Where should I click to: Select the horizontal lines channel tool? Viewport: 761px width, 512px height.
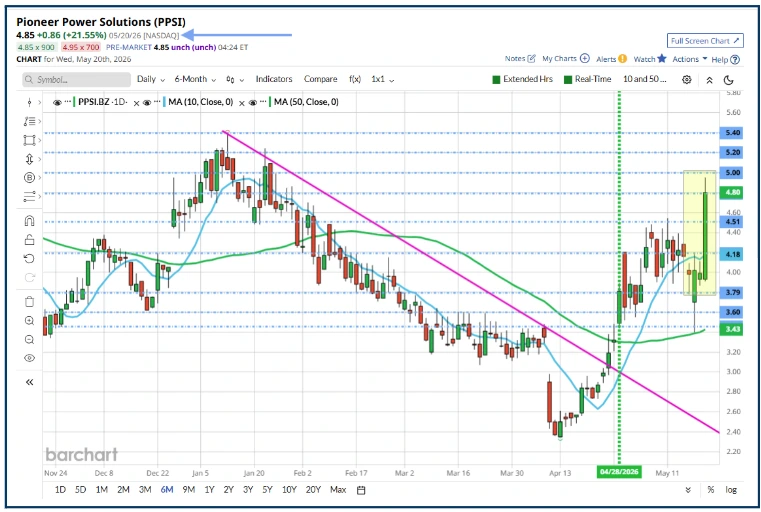coord(30,197)
